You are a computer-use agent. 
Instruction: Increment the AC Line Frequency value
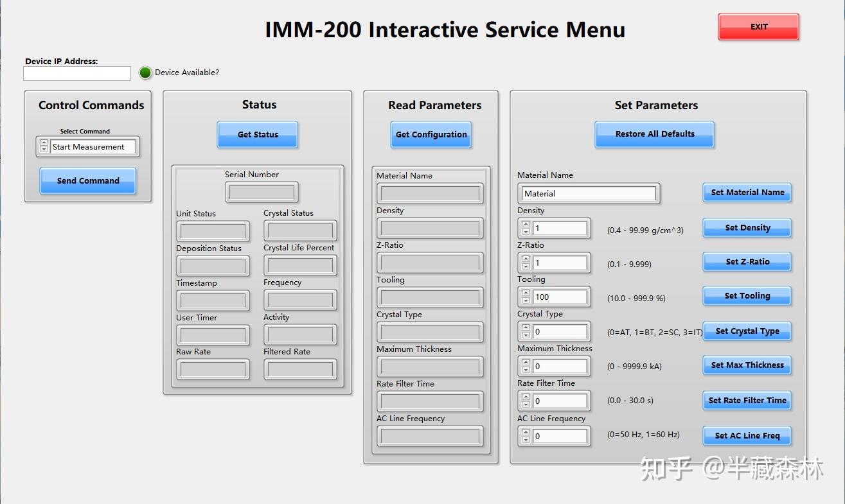point(527,433)
